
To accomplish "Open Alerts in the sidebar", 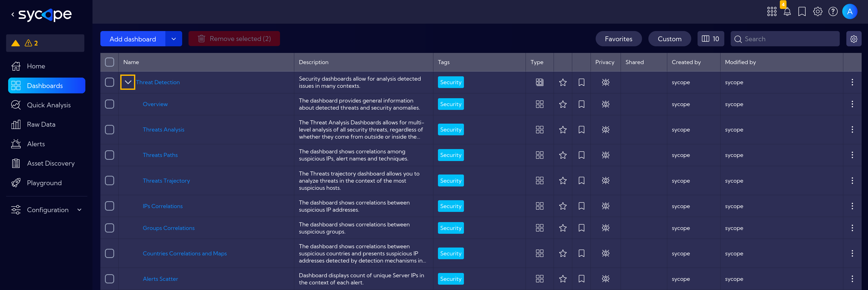I will [x=47, y=144].
